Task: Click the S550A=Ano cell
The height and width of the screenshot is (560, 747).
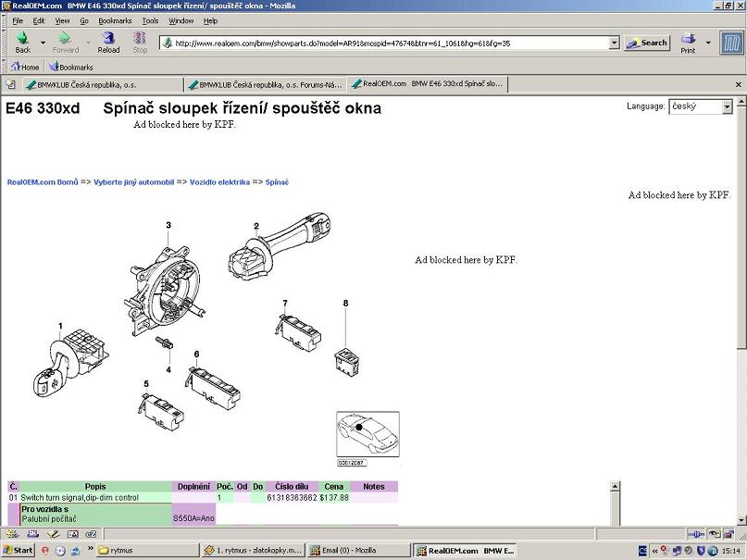Action: click(x=193, y=517)
